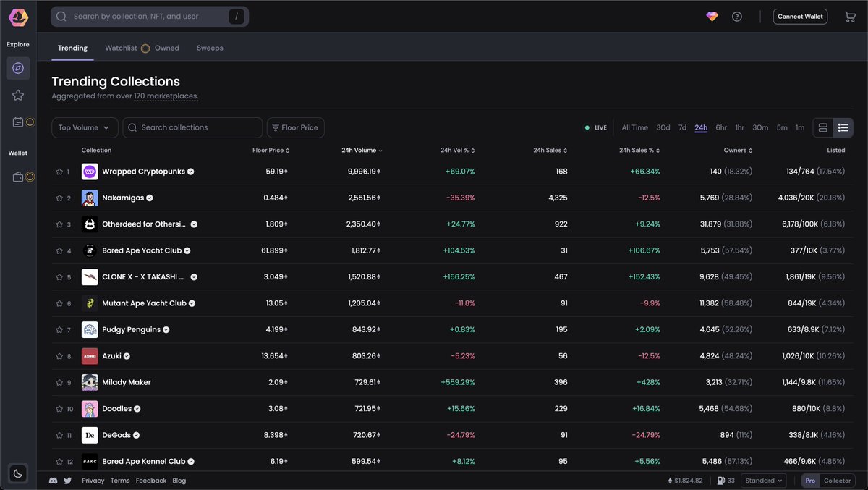
Task: Toggle the LIVE updates indicator
Action: tap(596, 127)
